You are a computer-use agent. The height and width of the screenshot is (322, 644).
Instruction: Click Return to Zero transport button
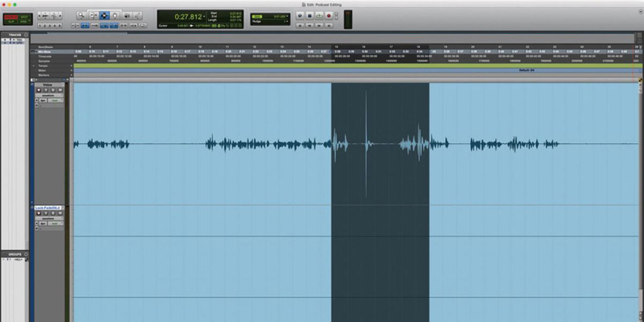pyautogui.click(x=300, y=25)
